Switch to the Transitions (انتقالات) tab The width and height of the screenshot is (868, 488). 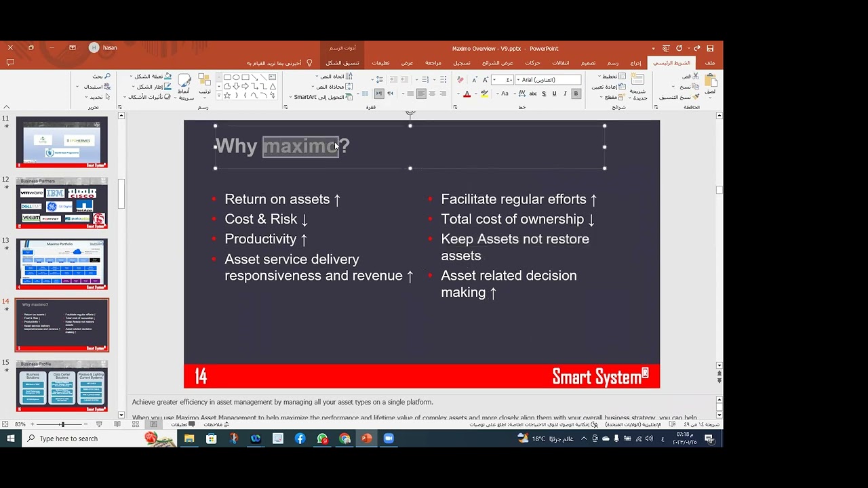click(561, 63)
